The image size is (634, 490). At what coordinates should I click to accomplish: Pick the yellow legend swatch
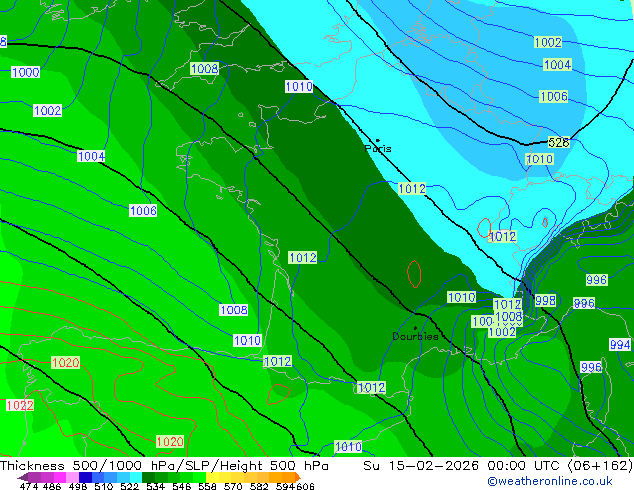pos(212,477)
